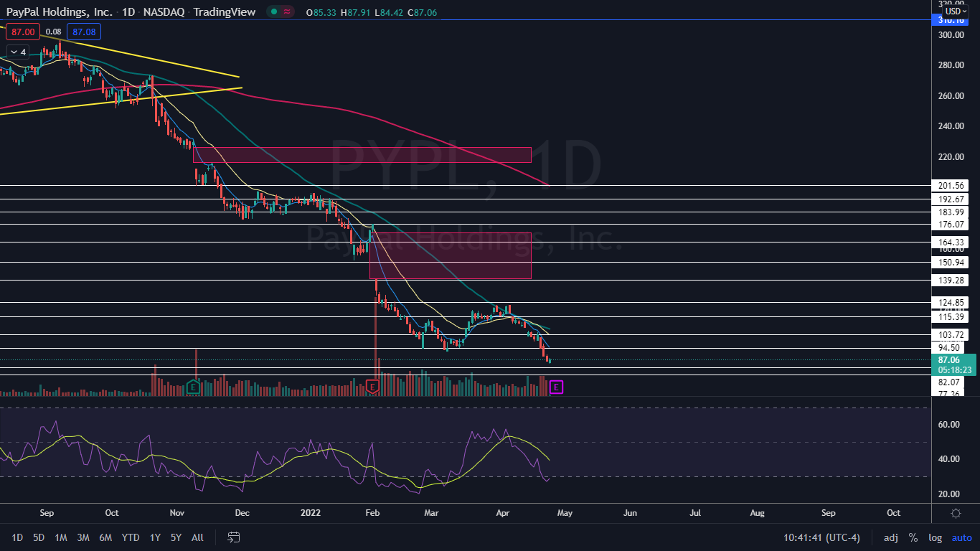
Task: Toggle auto scale mode
Action: (x=961, y=537)
